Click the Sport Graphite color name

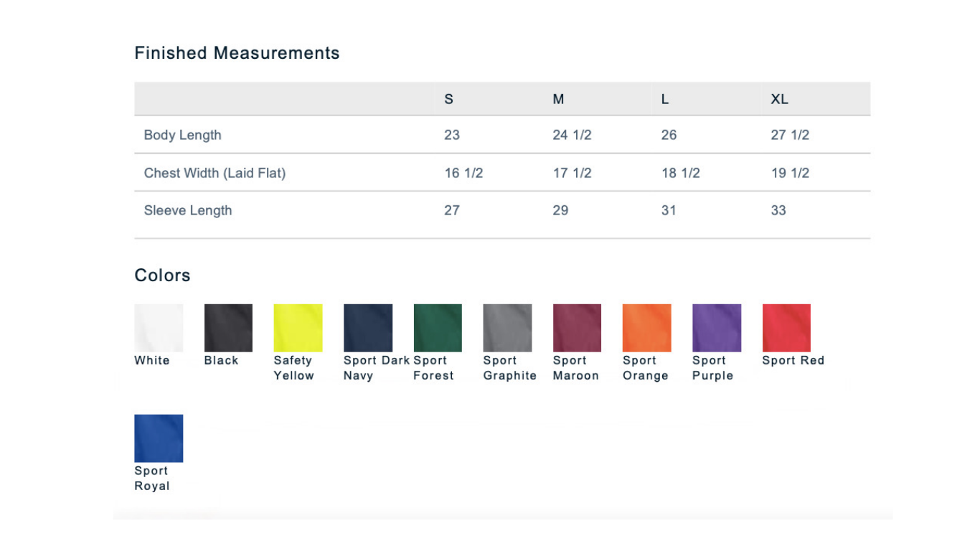point(509,368)
